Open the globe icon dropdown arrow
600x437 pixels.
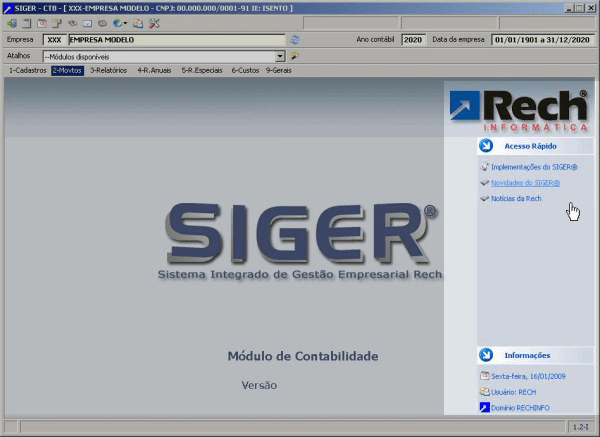pyautogui.click(x=125, y=24)
